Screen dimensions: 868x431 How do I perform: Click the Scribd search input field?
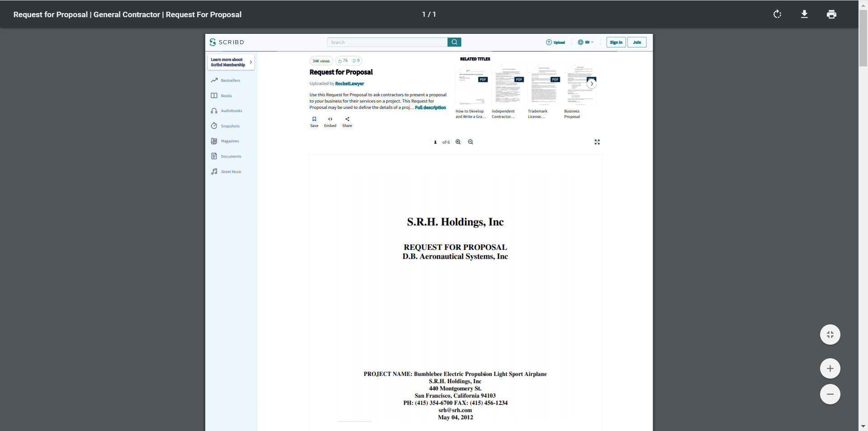(x=387, y=42)
